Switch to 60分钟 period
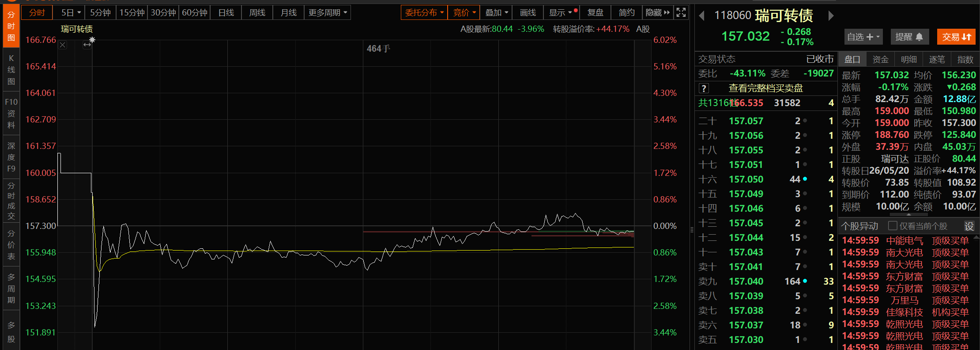Image resolution: width=980 pixels, height=350 pixels. [195, 13]
